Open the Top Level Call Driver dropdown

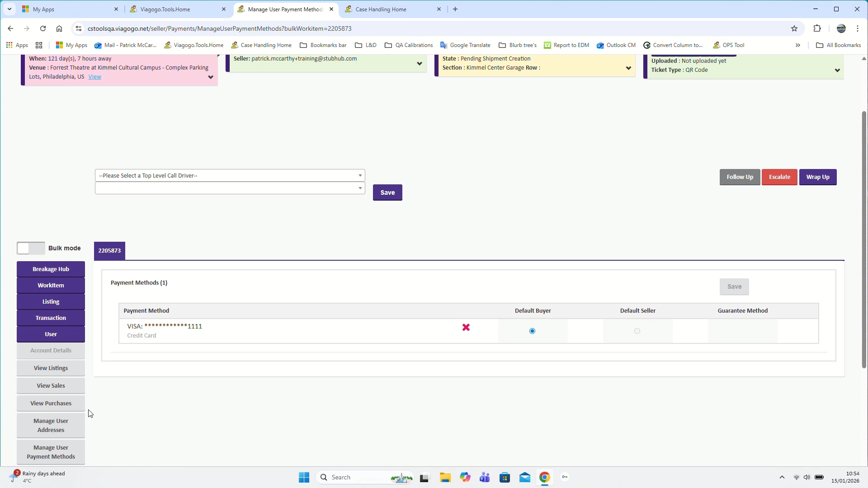(x=230, y=175)
